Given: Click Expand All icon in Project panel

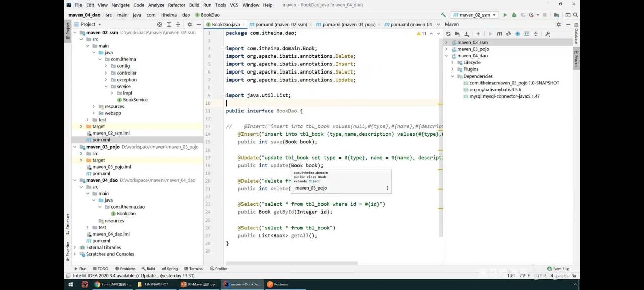Looking at the screenshot, I should (x=169, y=24).
